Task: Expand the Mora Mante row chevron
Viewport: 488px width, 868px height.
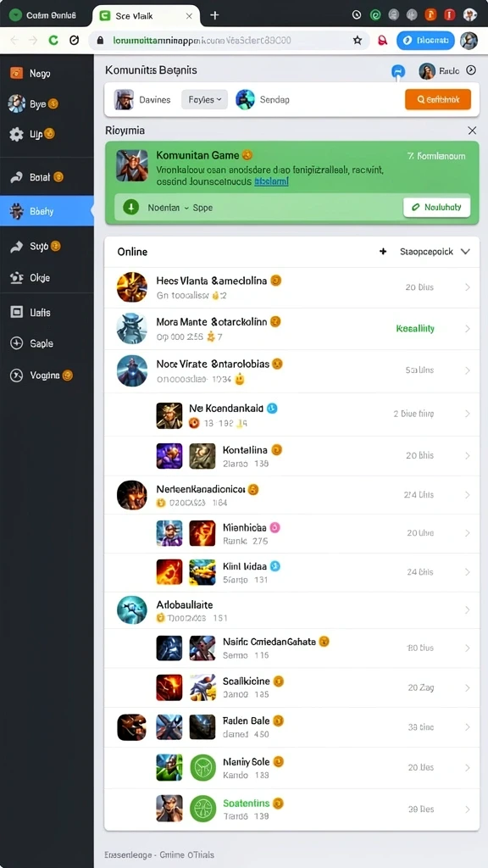Action: pos(468,328)
